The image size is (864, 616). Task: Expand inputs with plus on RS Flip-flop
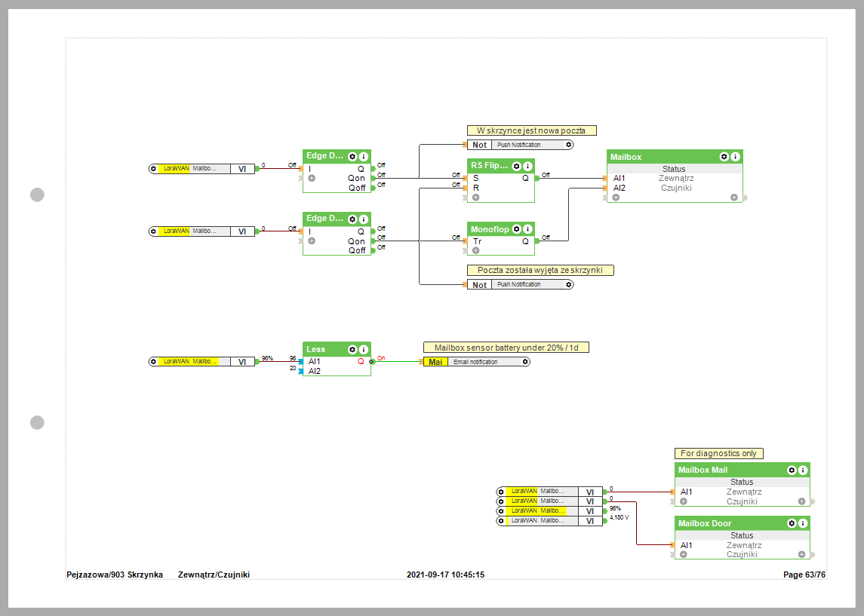pyautogui.click(x=476, y=197)
